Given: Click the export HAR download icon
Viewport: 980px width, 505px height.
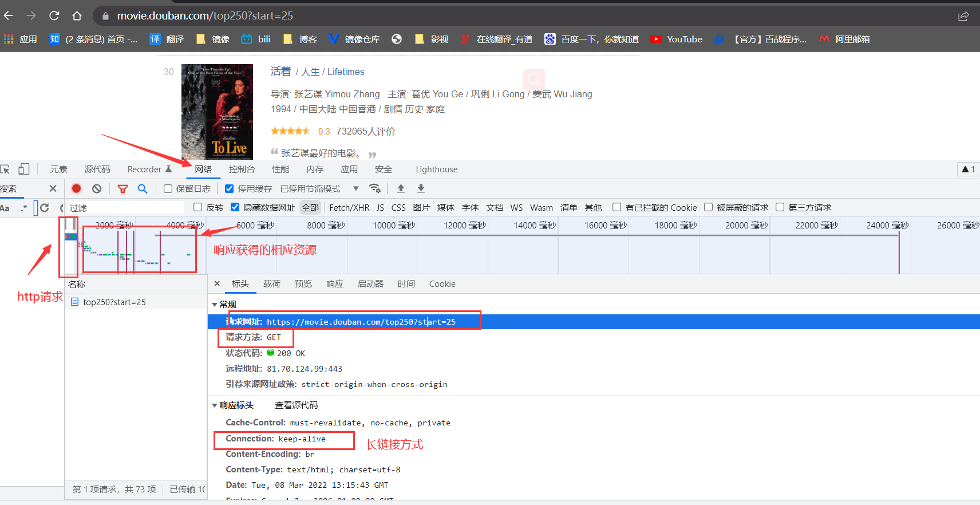Looking at the screenshot, I should point(421,188).
